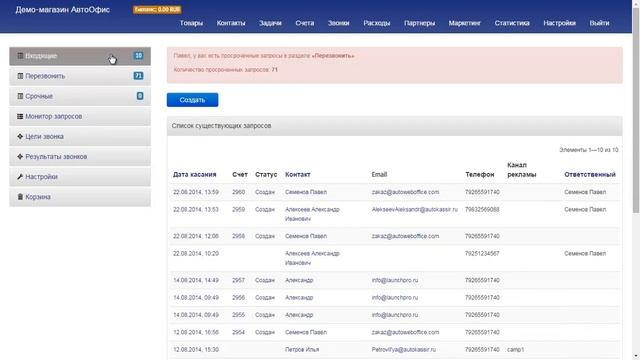The width and height of the screenshot is (640, 360).
Task: Click invoice number 2957
Action: 238,280
